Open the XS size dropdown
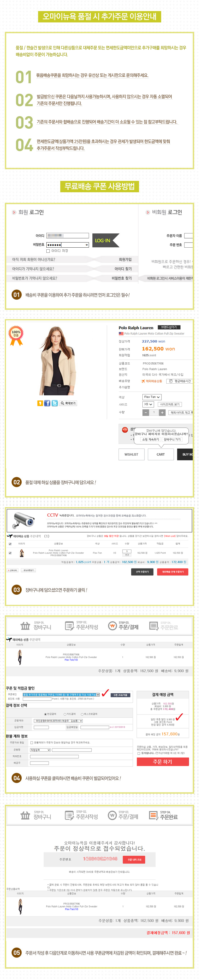The image size is (199, 980). point(148,404)
